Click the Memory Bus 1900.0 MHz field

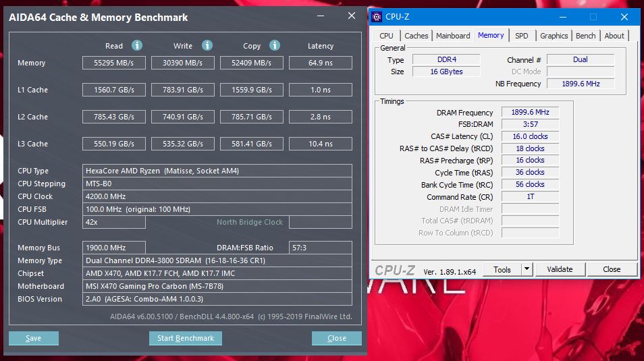(x=114, y=248)
